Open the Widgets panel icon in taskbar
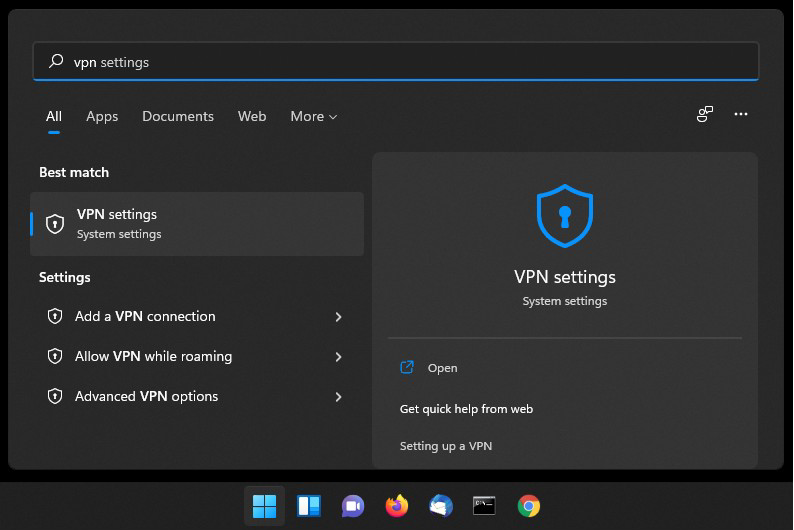This screenshot has width=794, height=530. tap(308, 506)
